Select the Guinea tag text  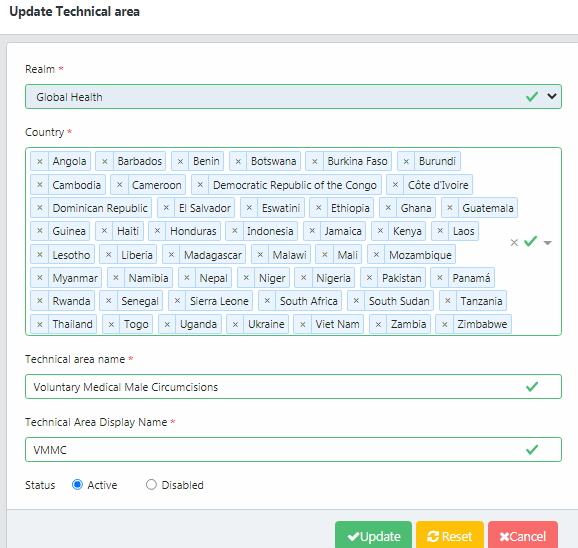pos(69,231)
